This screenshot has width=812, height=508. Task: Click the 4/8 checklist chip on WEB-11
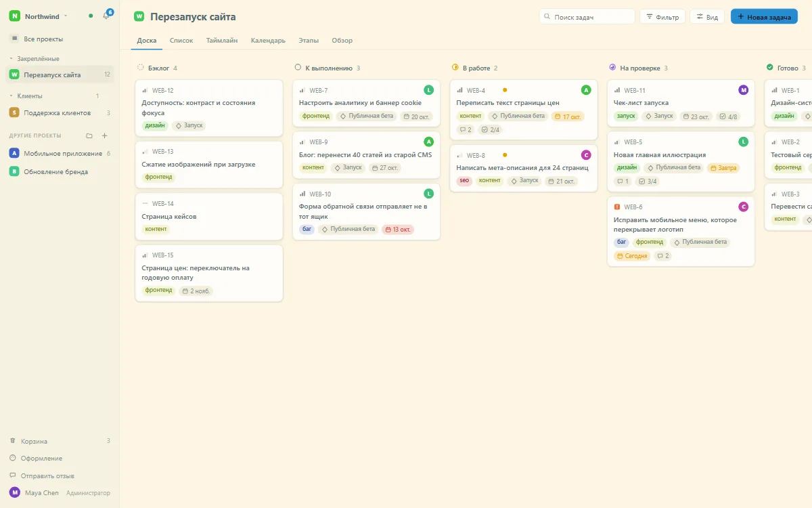[729, 117]
